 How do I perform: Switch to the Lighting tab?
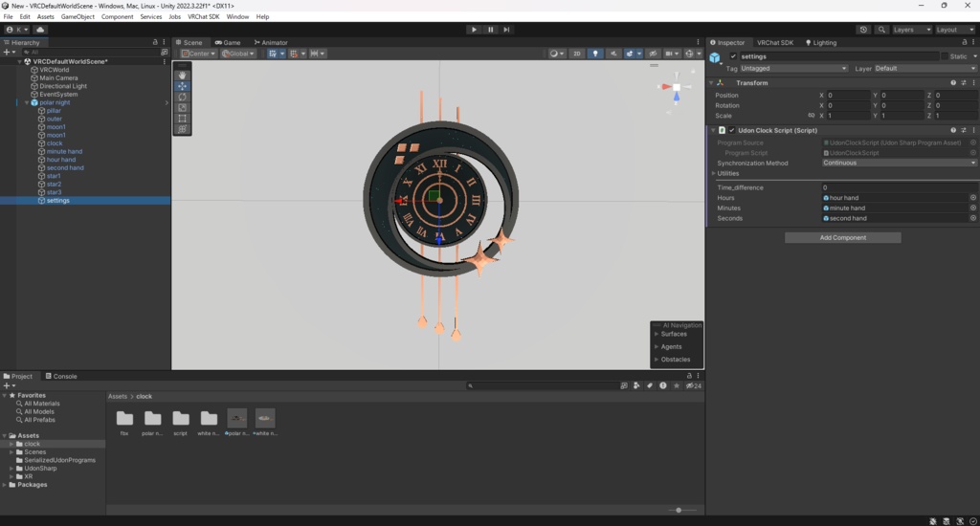(x=821, y=42)
